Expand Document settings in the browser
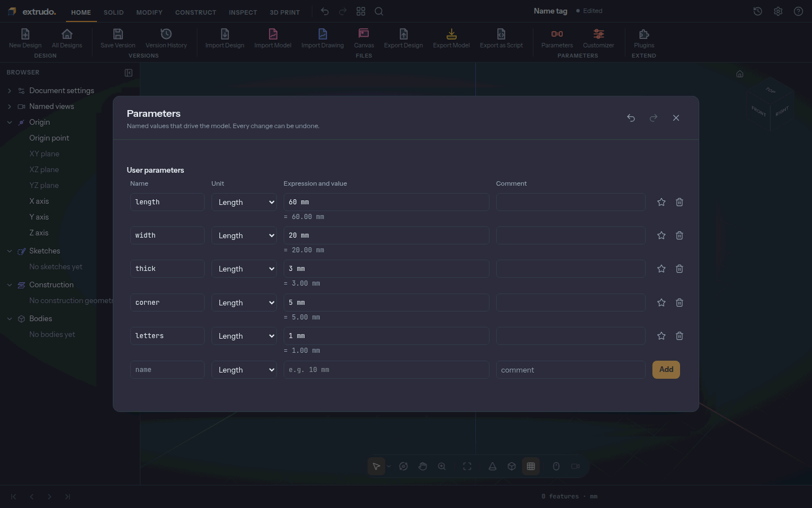 10,90
